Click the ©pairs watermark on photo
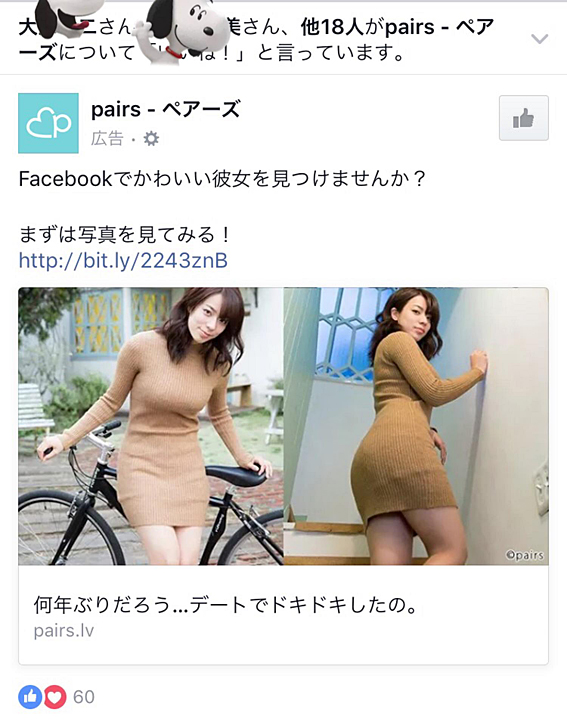 pos(525,555)
